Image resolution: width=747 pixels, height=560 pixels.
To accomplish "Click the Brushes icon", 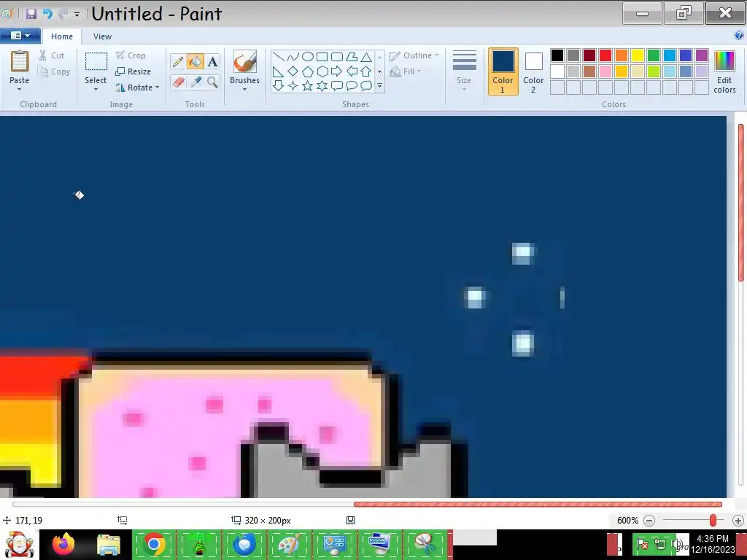I will tap(245, 62).
